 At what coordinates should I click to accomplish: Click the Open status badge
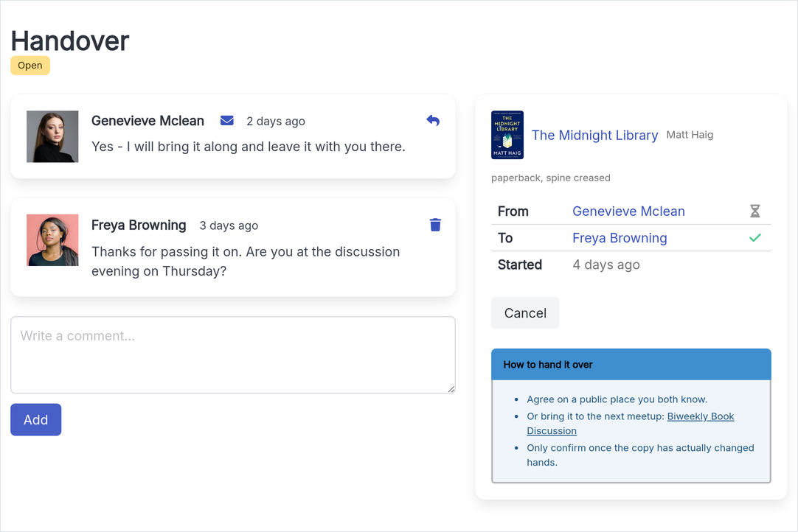[x=30, y=66]
